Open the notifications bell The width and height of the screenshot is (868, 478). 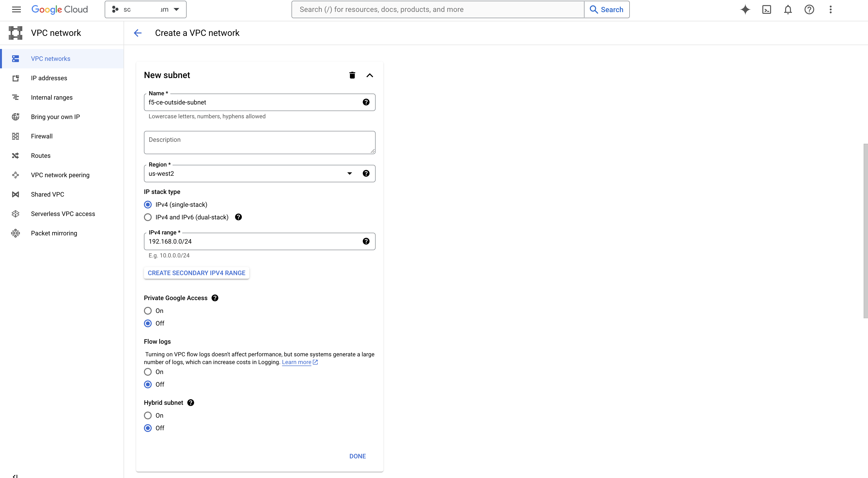point(788,9)
